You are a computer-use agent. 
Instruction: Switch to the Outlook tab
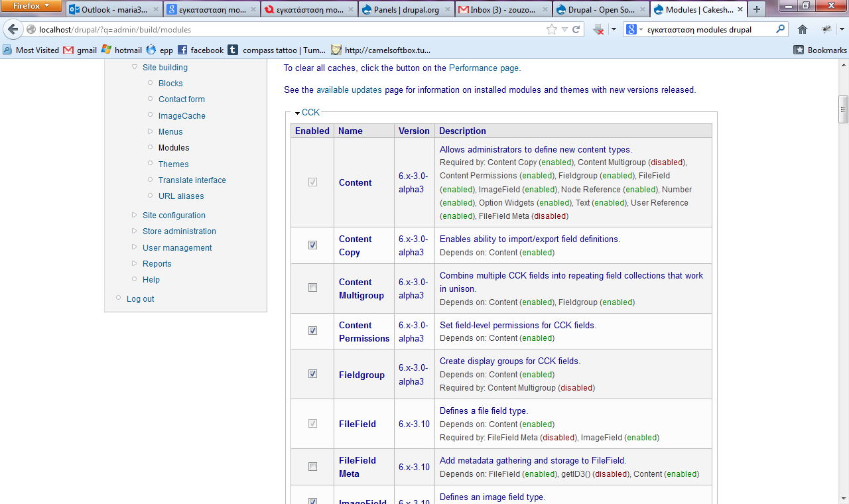[114, 10]
